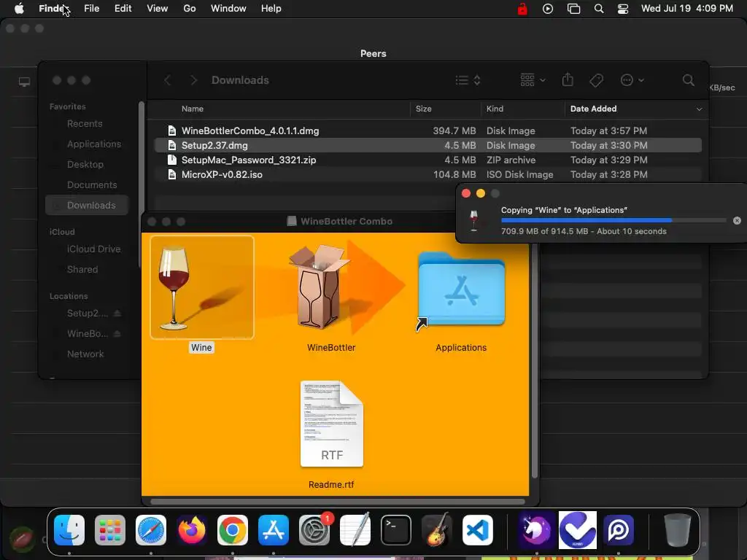Open the Go menu

pyautogui.click(x=190, y=9)
